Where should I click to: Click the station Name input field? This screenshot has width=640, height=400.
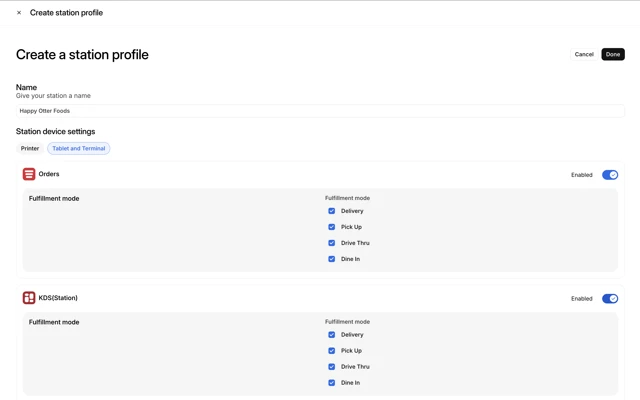tap(320, 111)
